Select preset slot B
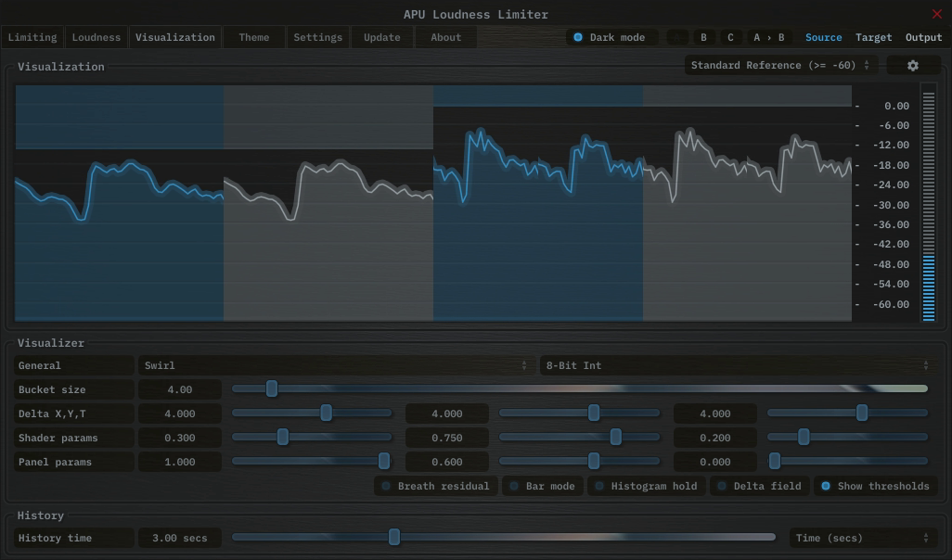This screenshot has height=560, width=952. pos(703,38)
